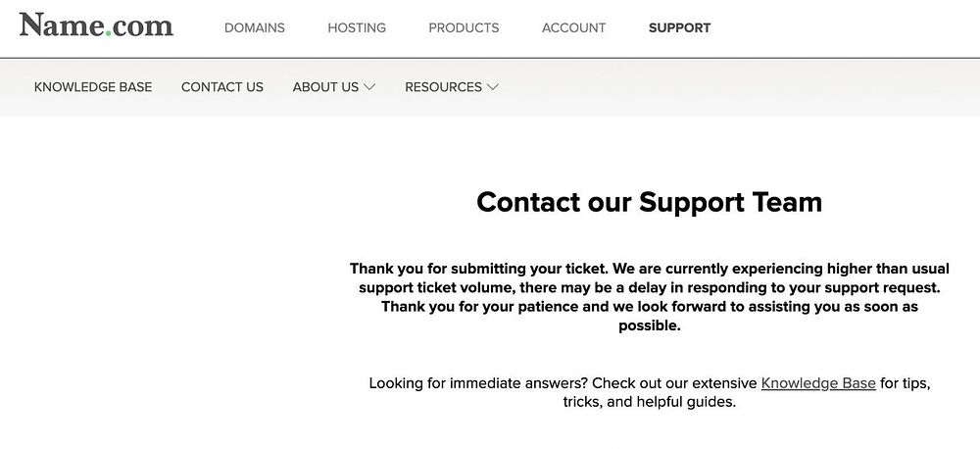Viewport: 980px width, 449px height.
Task: Click the "support ticket volume" line
Action: [649, 287]
